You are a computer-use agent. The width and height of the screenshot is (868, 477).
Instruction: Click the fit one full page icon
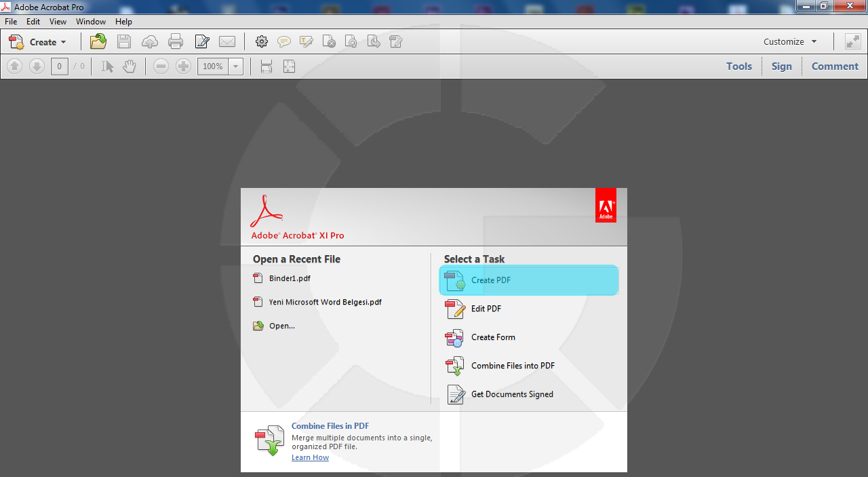(x=289, y=66)
